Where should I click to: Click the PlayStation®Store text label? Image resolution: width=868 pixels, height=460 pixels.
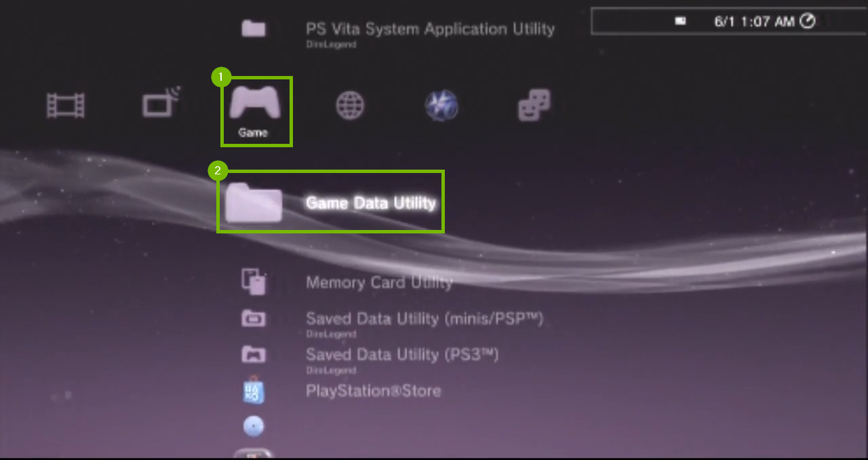coord(374,391)
